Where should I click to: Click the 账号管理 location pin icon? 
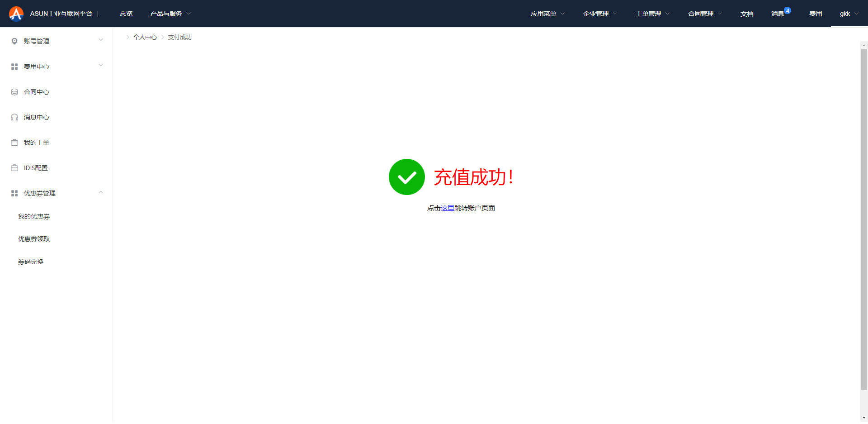pos(14,41)
